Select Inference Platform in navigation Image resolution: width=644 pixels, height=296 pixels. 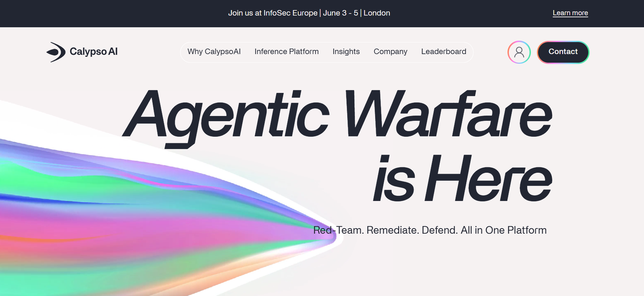point(286,52)
